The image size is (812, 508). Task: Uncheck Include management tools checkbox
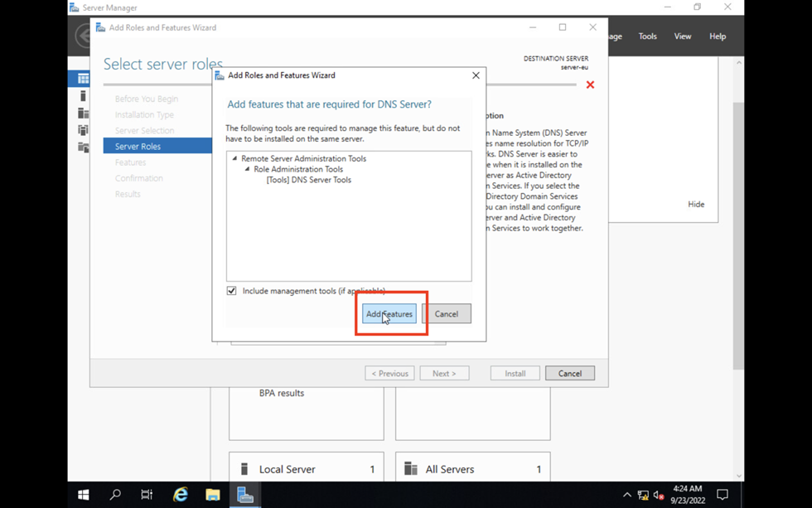pos(232,291)
